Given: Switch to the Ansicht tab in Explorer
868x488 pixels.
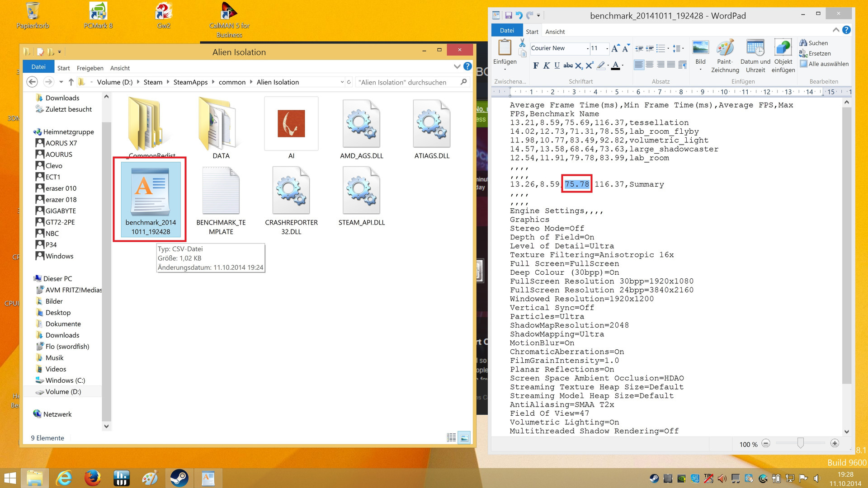Looking at the screenshot, I should coord(120,68).
